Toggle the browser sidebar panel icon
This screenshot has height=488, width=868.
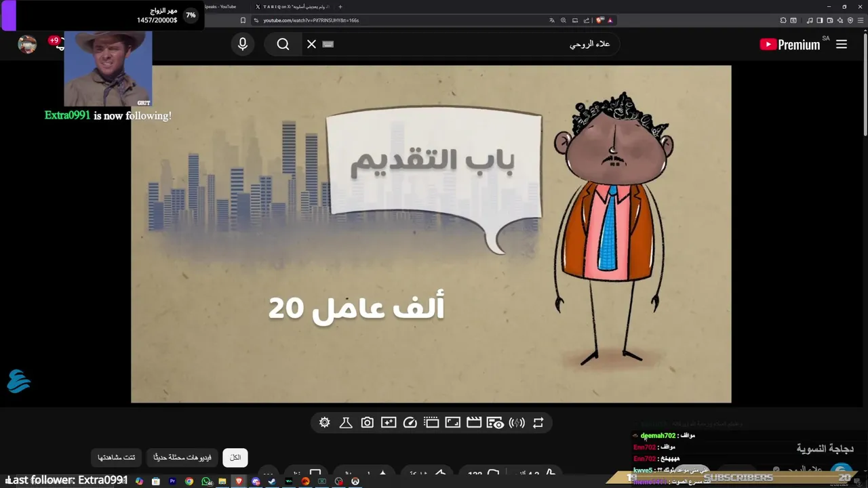click(820, 20)
